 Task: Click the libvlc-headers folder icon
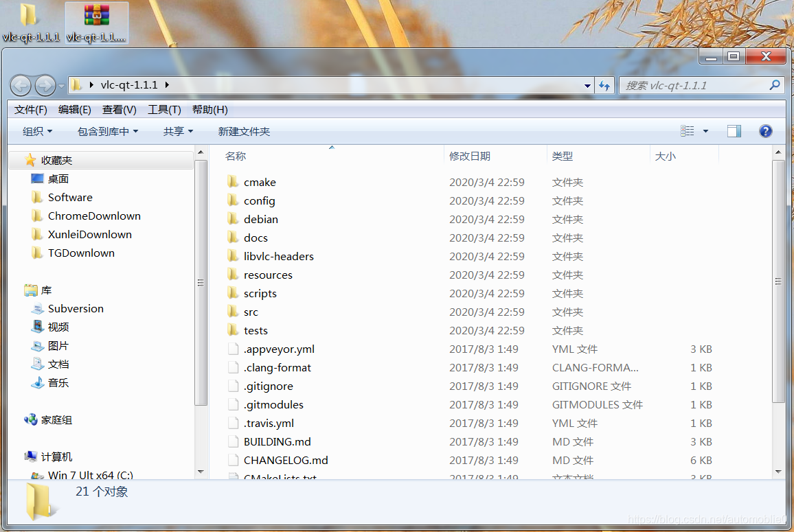233,256
